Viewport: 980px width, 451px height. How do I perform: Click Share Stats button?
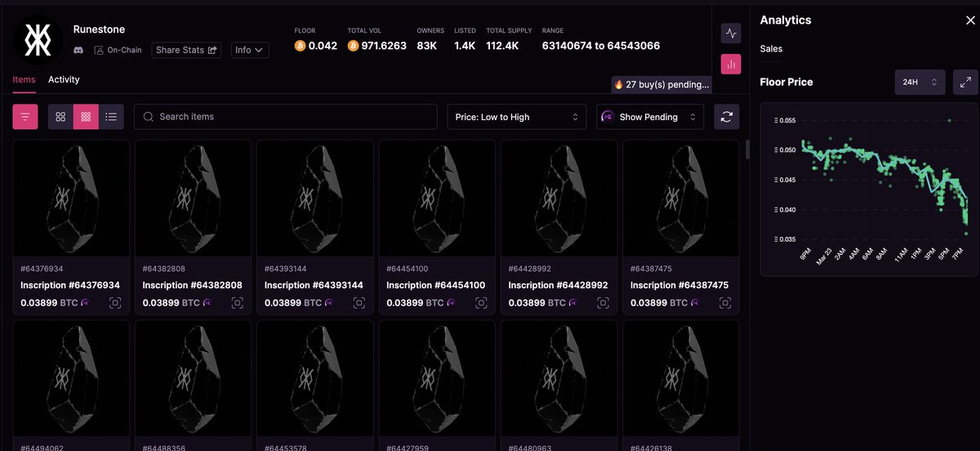pos(187,50)
